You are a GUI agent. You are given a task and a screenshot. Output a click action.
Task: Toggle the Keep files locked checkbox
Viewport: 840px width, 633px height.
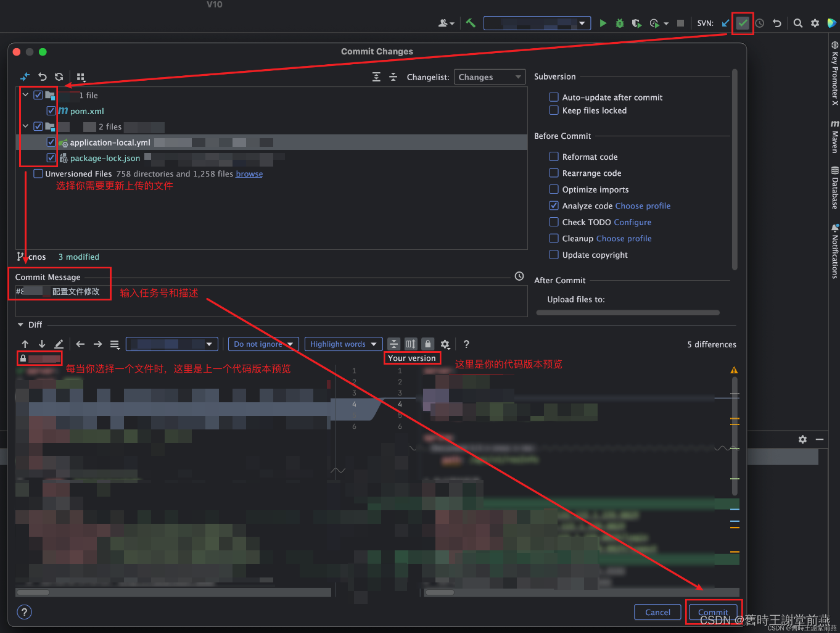(554, 111)
